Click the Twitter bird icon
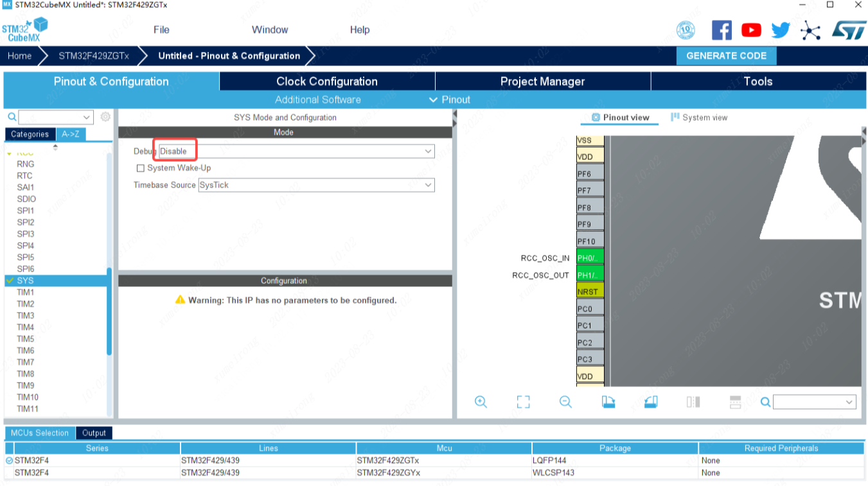 coord(781,30)
